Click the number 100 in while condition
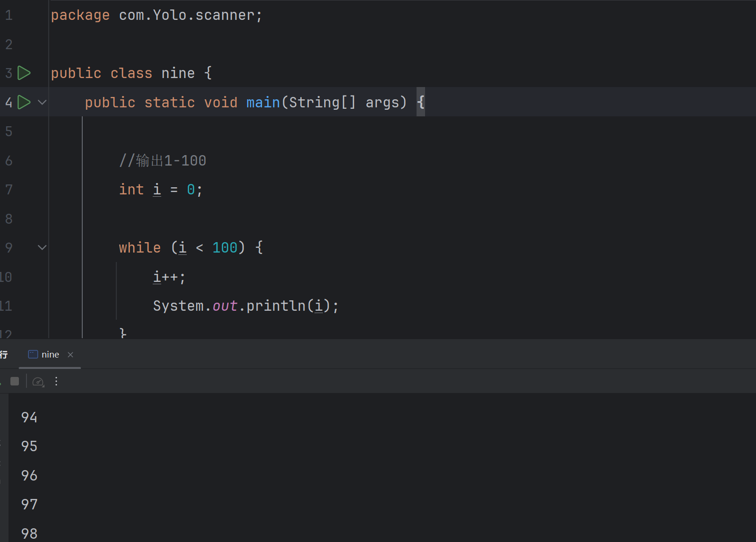Image resolution: width=756 pixels, height=542 pixels. (x=225, y=247)
